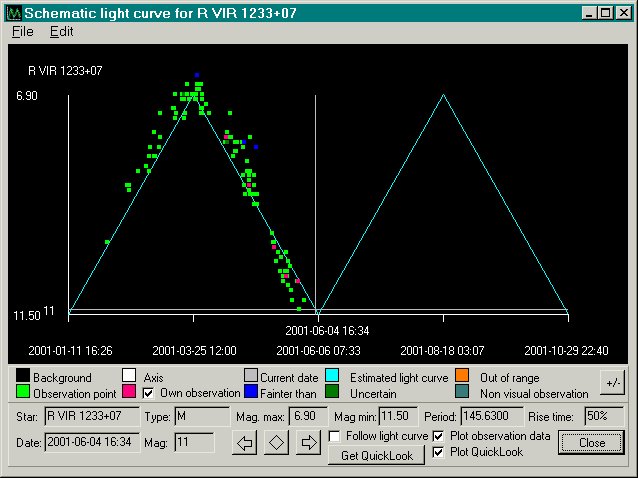Open the Edit menu
Viewport: 638px width, 478px height.
point(61,31)
